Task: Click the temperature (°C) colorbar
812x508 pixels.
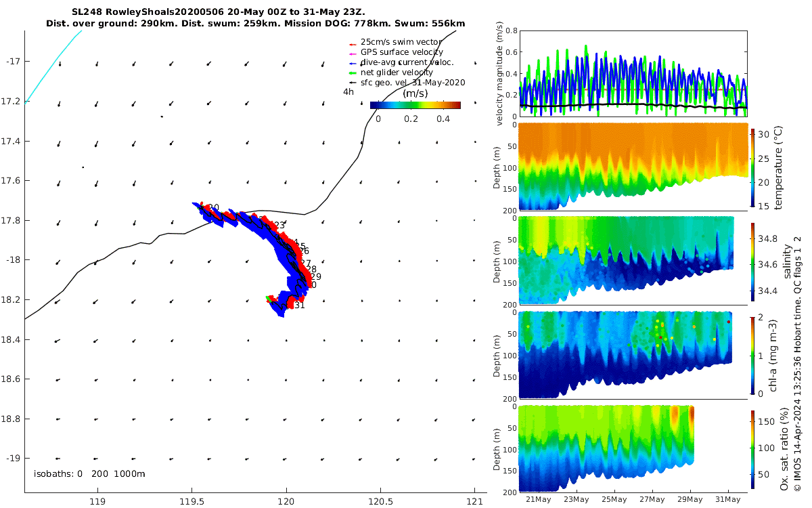Action: pos(754,167)
